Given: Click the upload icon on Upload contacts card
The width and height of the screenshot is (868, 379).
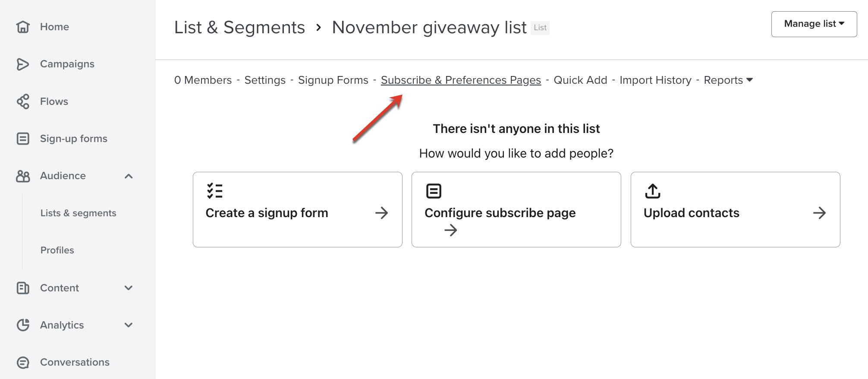Looking at the screenshot, I should [x=653, y=191].
